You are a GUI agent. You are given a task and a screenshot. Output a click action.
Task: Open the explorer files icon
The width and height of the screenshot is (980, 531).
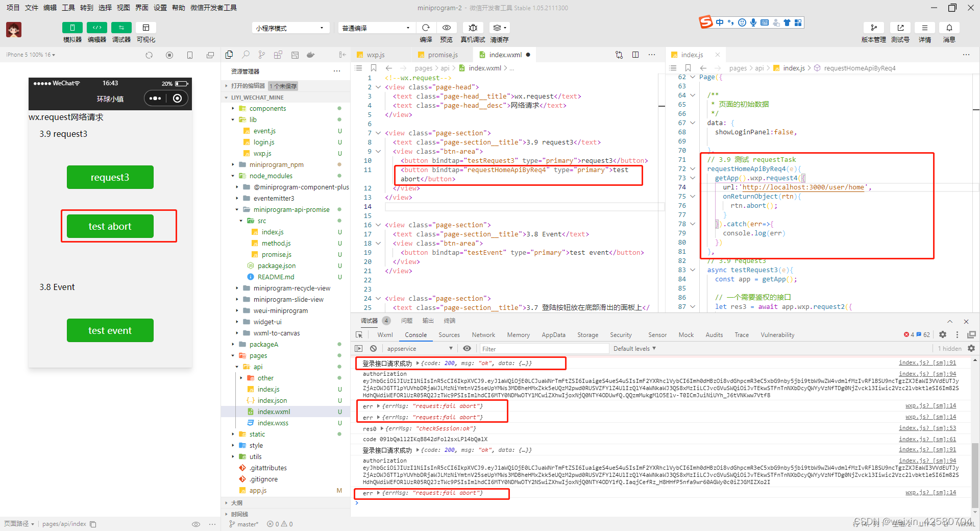(x=229, y=55)
